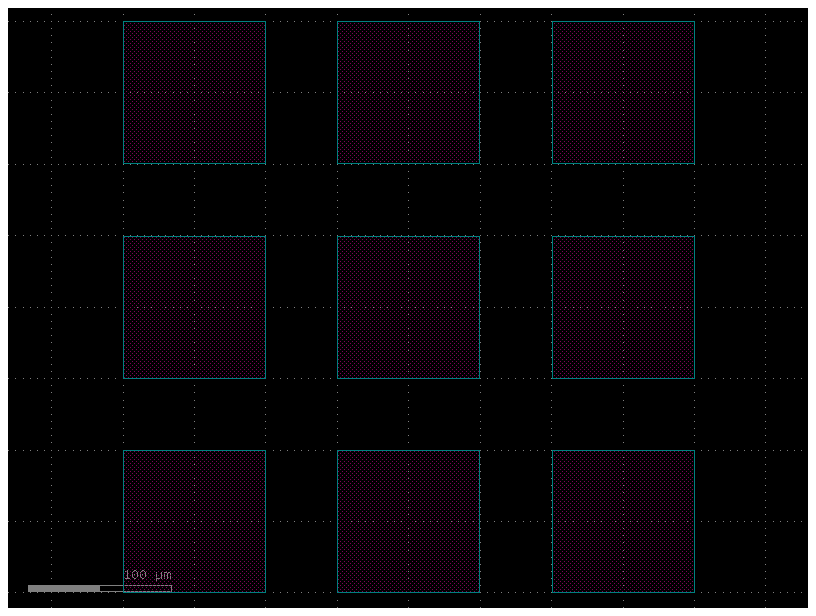Click the gray segment of the scale bar

64,588
